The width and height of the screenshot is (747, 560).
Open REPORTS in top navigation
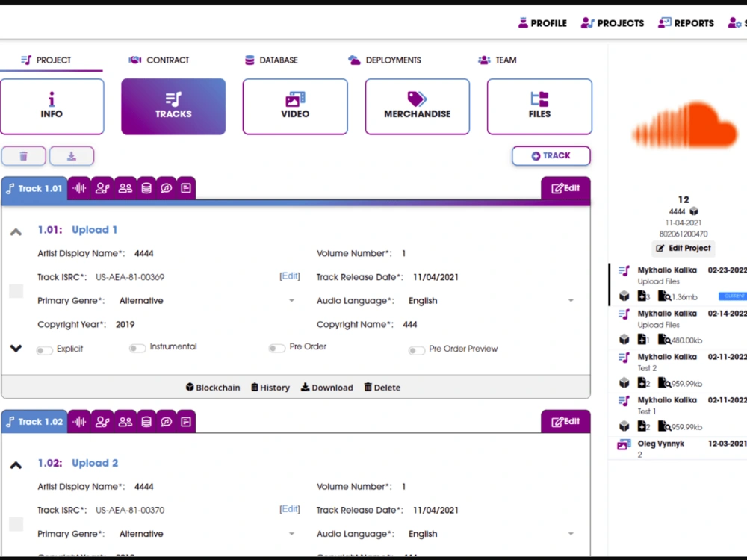point(686,23)
